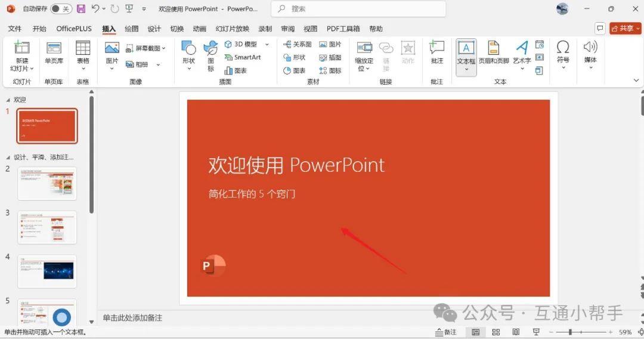Click the redo arrow icon

(114, 8)
